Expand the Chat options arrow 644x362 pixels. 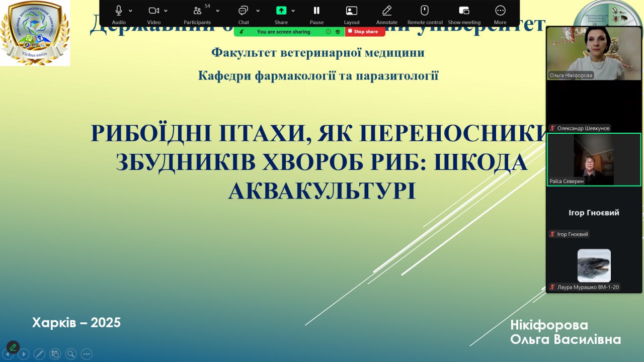(258, 11)
